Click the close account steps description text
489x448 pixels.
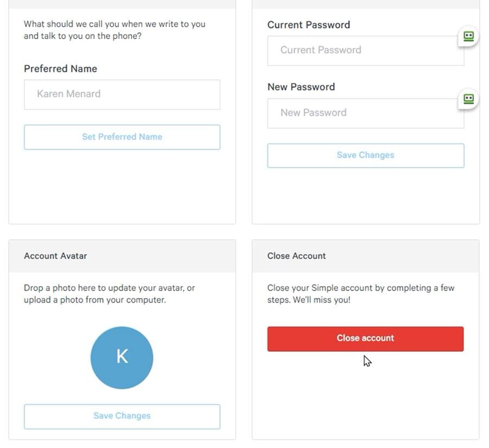(361, 287)
